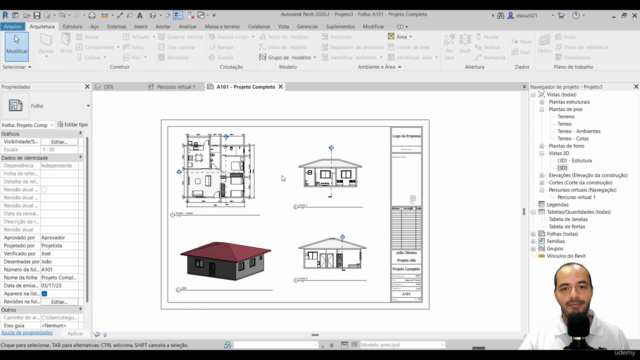
Task: Select 'Tabela de Portas' in project browser
Action: point(567,227)
